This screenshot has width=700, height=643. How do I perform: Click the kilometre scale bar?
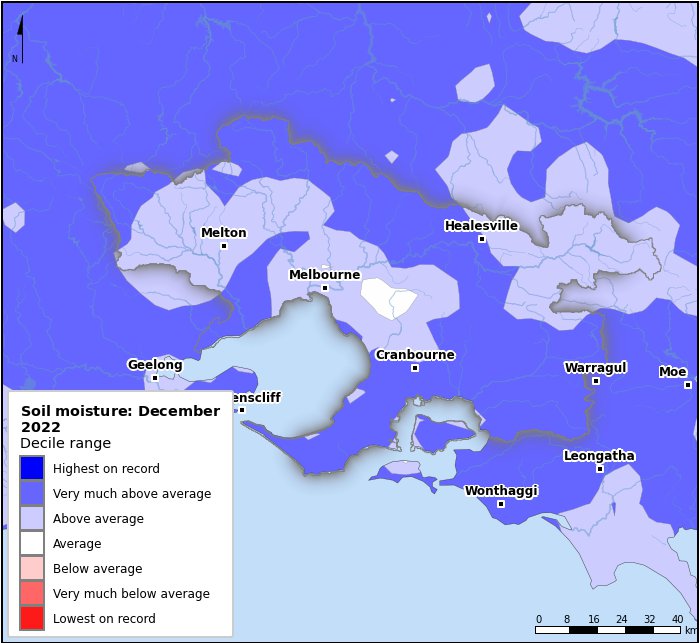(x=608, y=630)
